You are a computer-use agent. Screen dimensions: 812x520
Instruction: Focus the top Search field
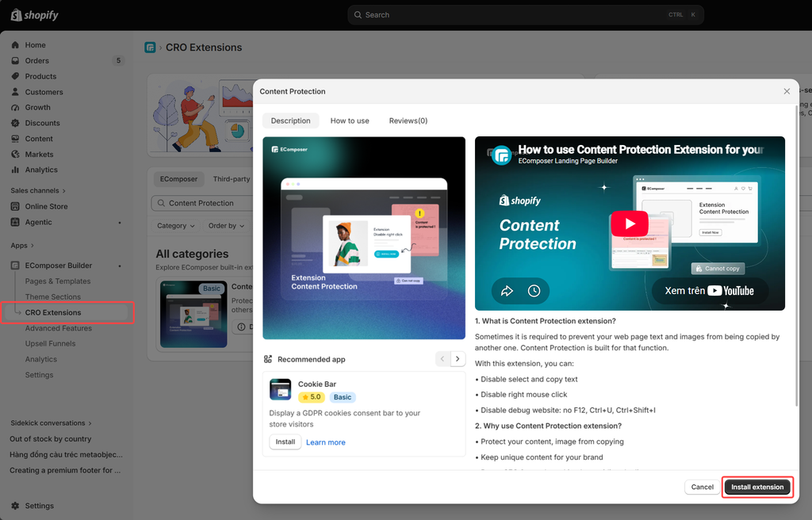(526, 15)
